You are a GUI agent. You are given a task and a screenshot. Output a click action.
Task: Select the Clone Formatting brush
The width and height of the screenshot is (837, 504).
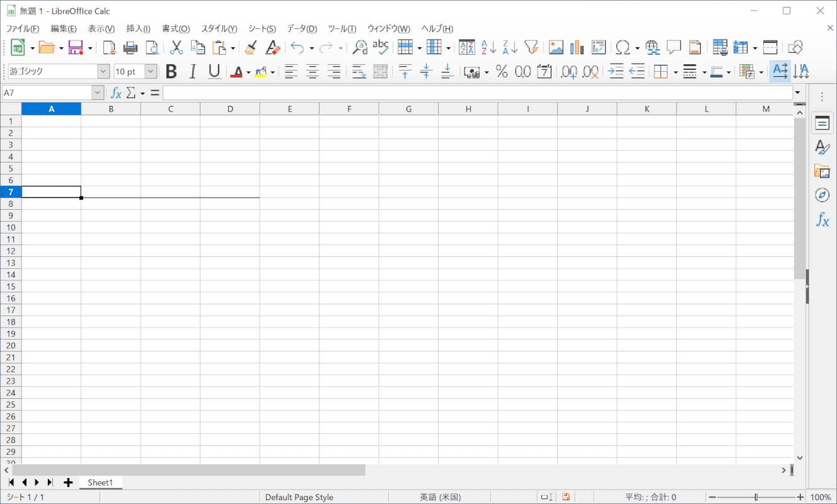[251, 47]
